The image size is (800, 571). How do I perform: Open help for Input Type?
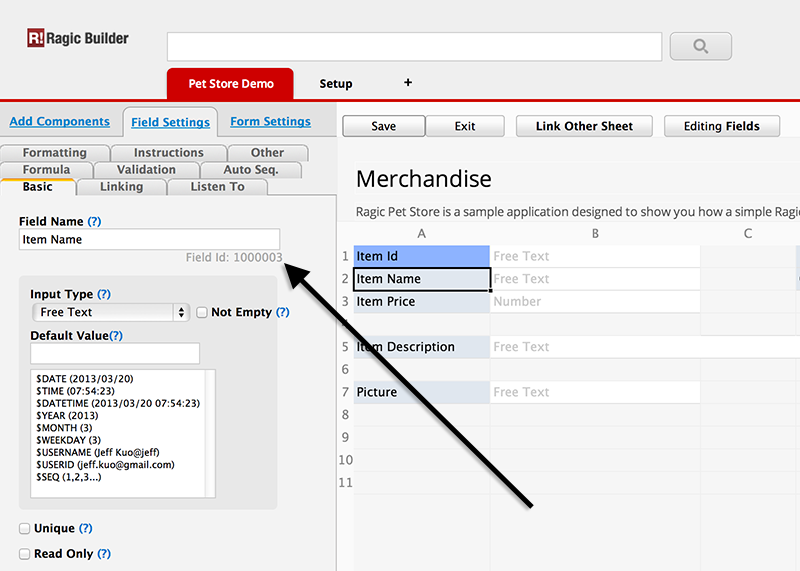click(x=104, y=294)
